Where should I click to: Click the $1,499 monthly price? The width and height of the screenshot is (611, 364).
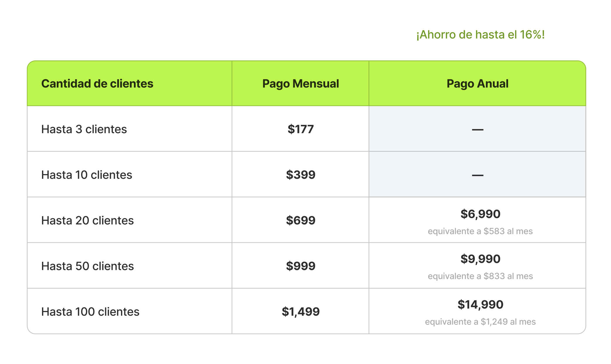(301, 312)
